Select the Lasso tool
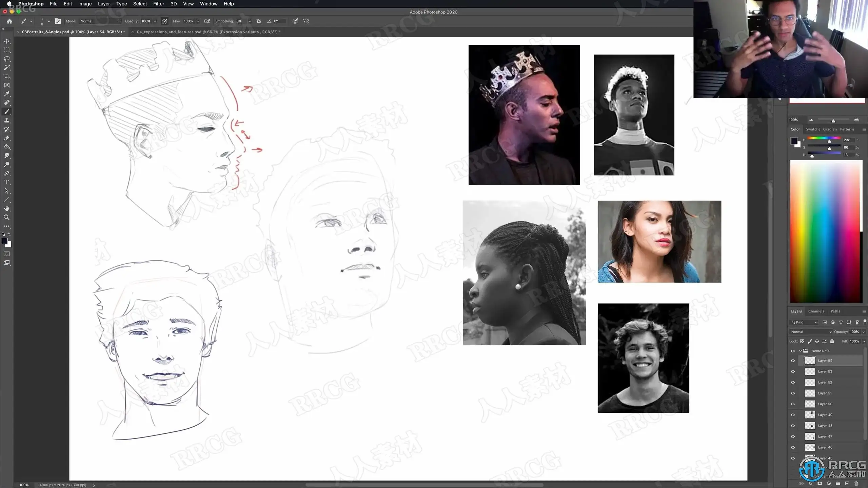The image size is (868, 488). tap(6, 59)
